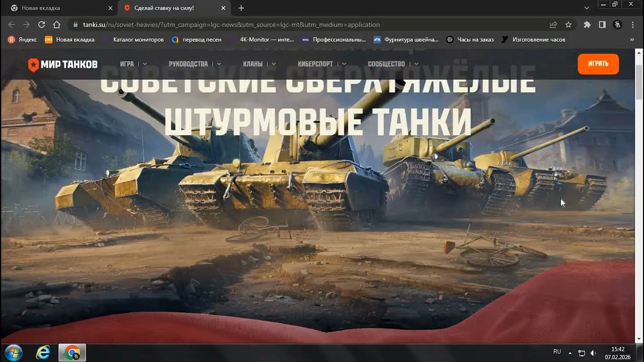Open the volume speaker tray icon

tap(593, 352)
